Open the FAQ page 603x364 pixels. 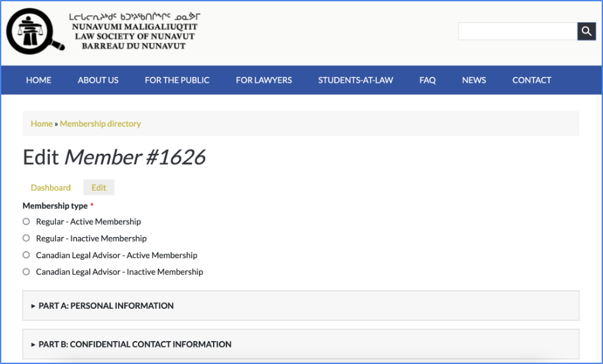427,80
